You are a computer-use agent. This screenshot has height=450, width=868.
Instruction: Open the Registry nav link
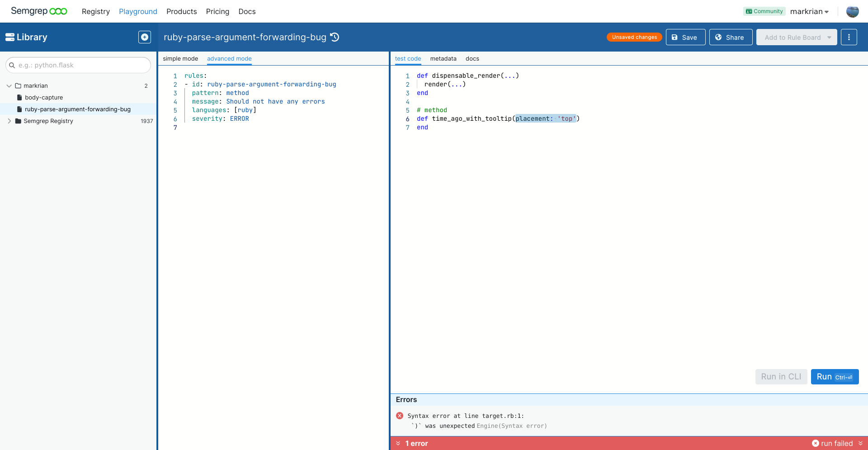tap(96, 11)
